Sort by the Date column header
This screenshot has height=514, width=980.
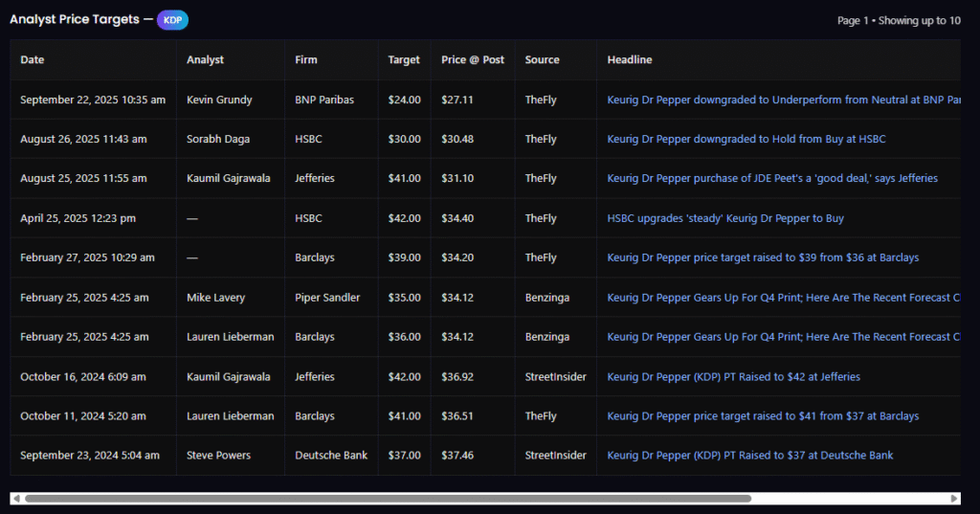[x=33, y=59]
